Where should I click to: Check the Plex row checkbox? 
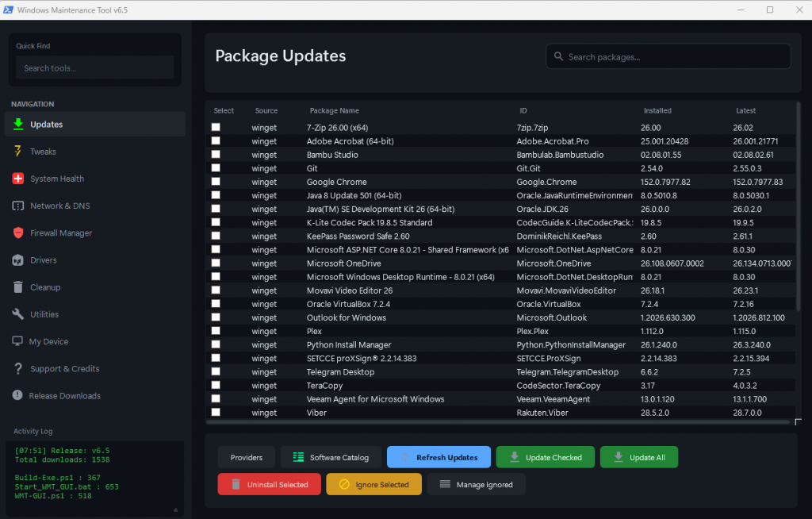(x=216, y=330)
